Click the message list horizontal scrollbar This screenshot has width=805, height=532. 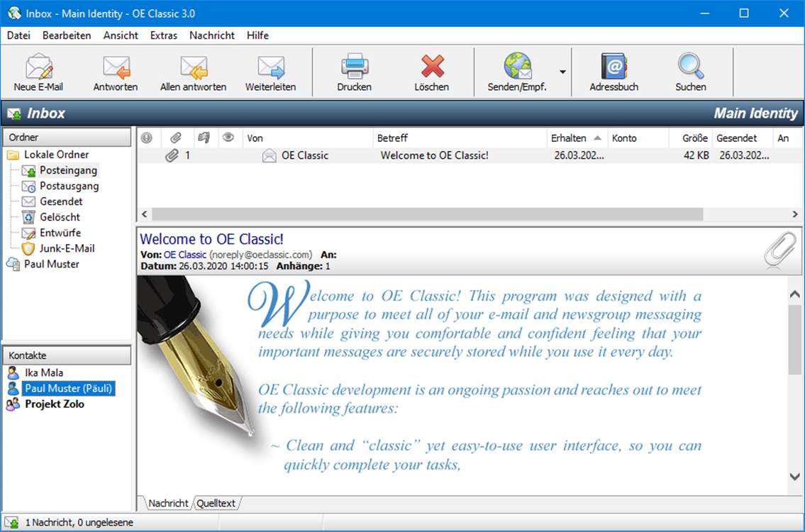427,214
